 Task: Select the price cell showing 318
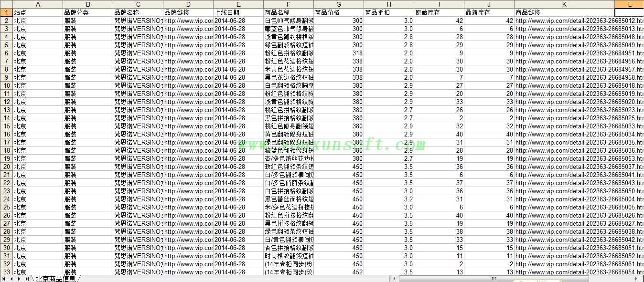[x=339, y=53]
